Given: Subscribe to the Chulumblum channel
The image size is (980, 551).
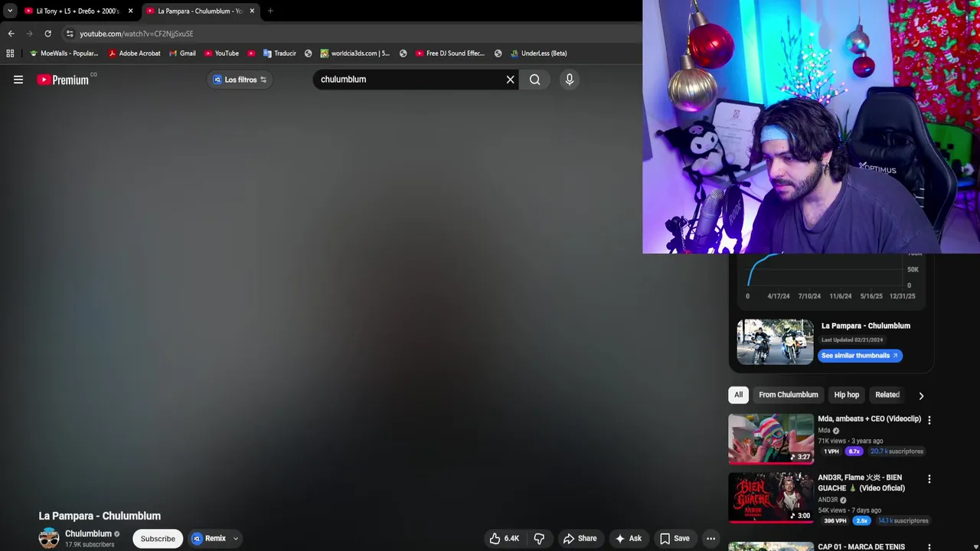Looking at the screenshot, I should click(x=158, y=539).
